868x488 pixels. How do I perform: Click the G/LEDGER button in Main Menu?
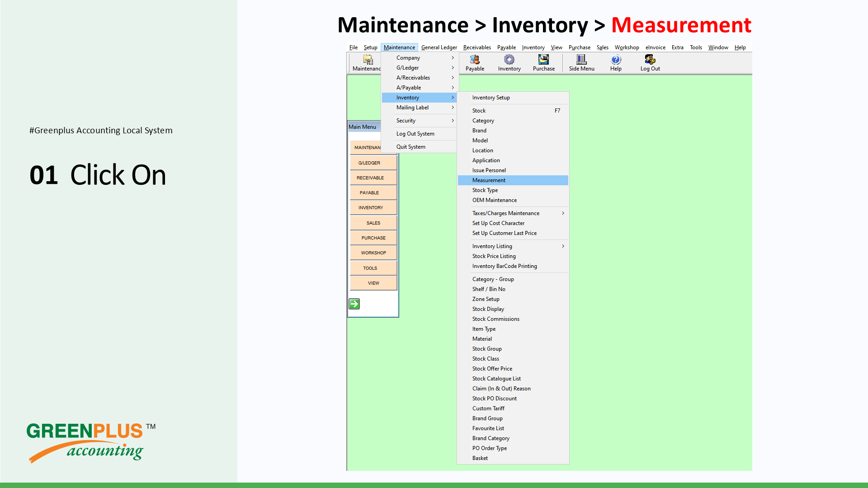tap(373, 163)
